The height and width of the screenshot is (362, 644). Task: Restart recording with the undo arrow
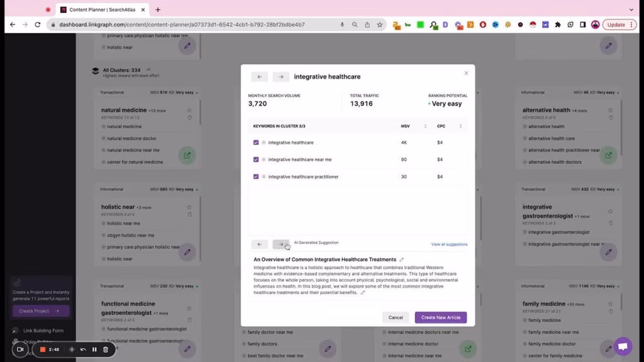[83, 349]
